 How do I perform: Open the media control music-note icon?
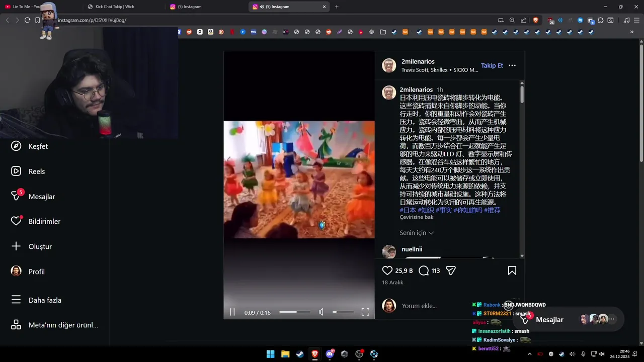pyautogui.click(x=626, y=20)
